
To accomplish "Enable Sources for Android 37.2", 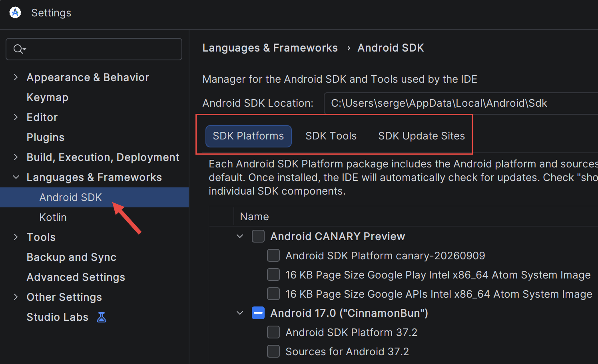I will point(273,351).
